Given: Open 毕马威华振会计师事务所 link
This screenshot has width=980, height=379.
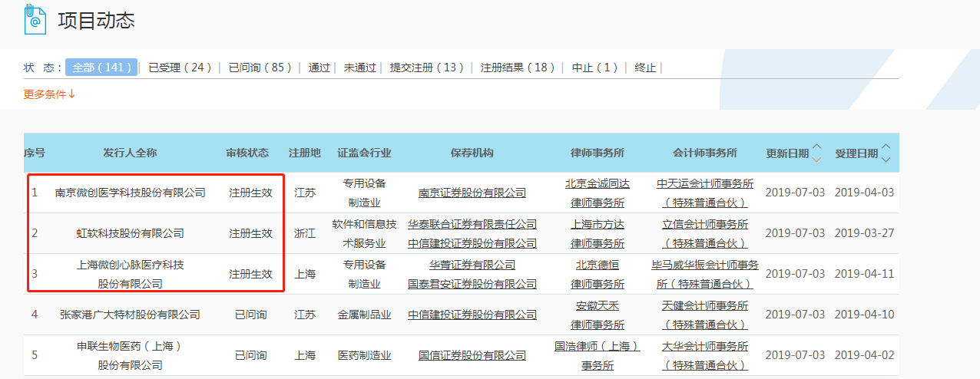Looking at the screenshot, I should pyautogui.click(x=705, y=274).
